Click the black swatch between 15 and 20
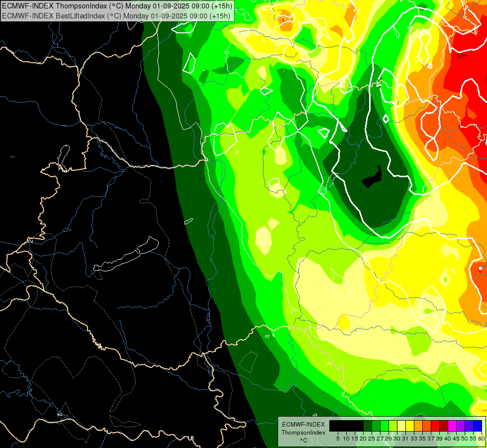This screenshot has height=448, width=487. [x=359, y=426]
